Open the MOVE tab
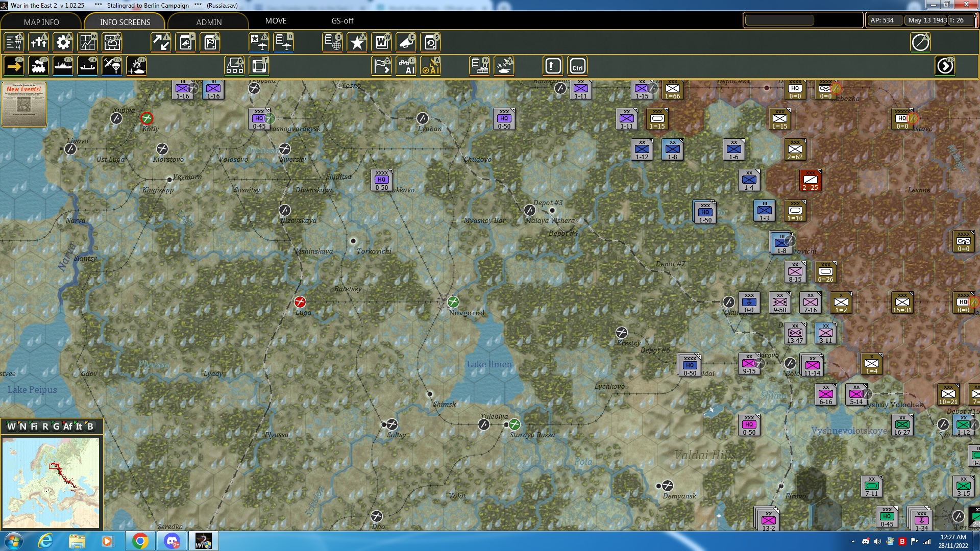Image resolution: width=980 pixels, height=551 pixels. click(x=276, y=21)
